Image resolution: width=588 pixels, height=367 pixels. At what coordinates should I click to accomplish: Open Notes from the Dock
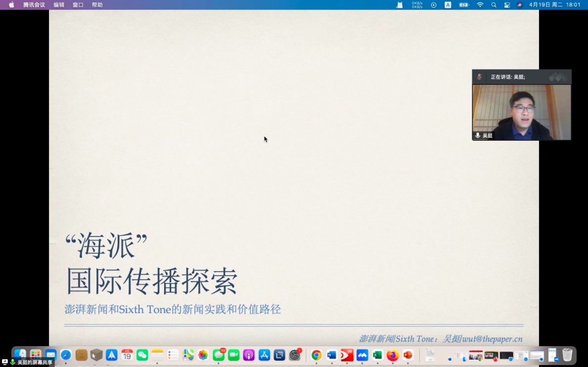[157, 355]
